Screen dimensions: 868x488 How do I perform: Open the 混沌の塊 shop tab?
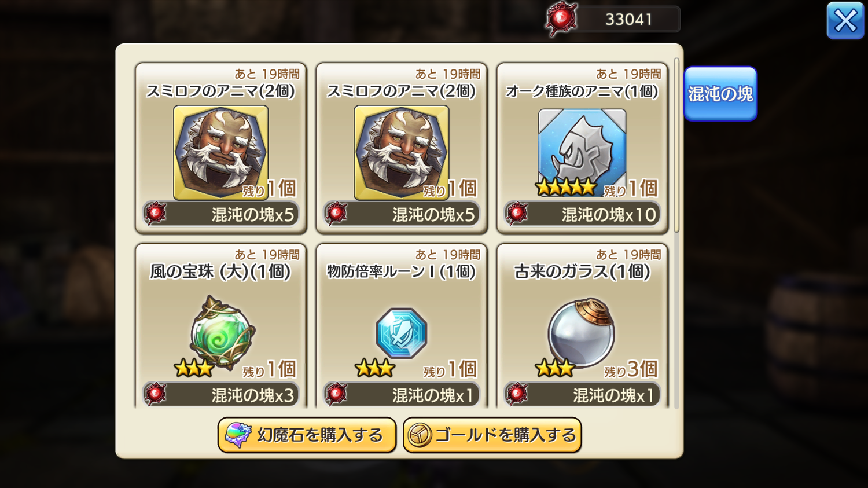pyautogui.click(x=720, y=94)
